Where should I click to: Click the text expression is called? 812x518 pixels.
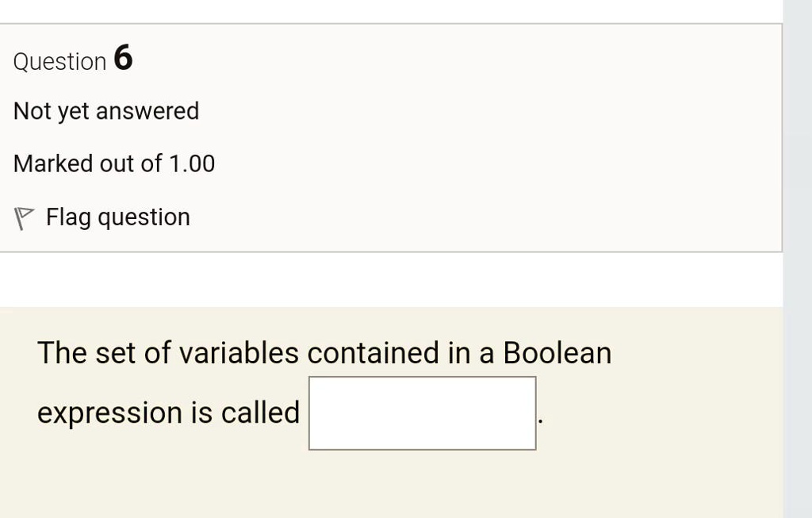168,412
